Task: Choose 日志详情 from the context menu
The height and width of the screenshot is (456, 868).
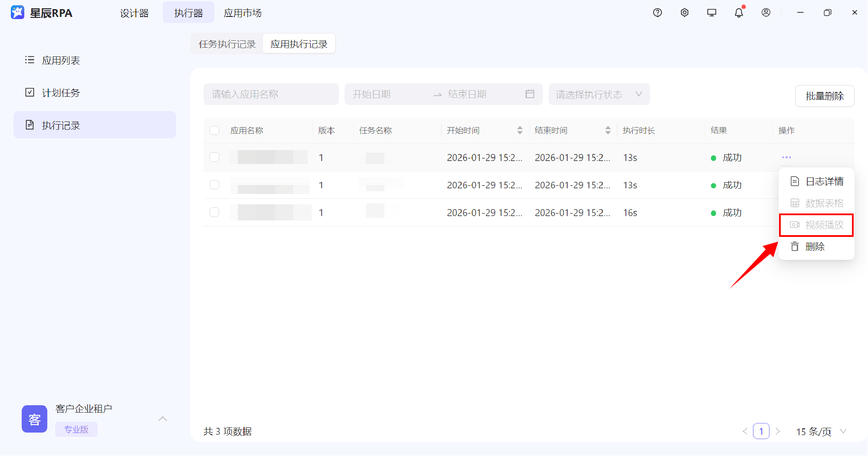Action: (816, 181)
